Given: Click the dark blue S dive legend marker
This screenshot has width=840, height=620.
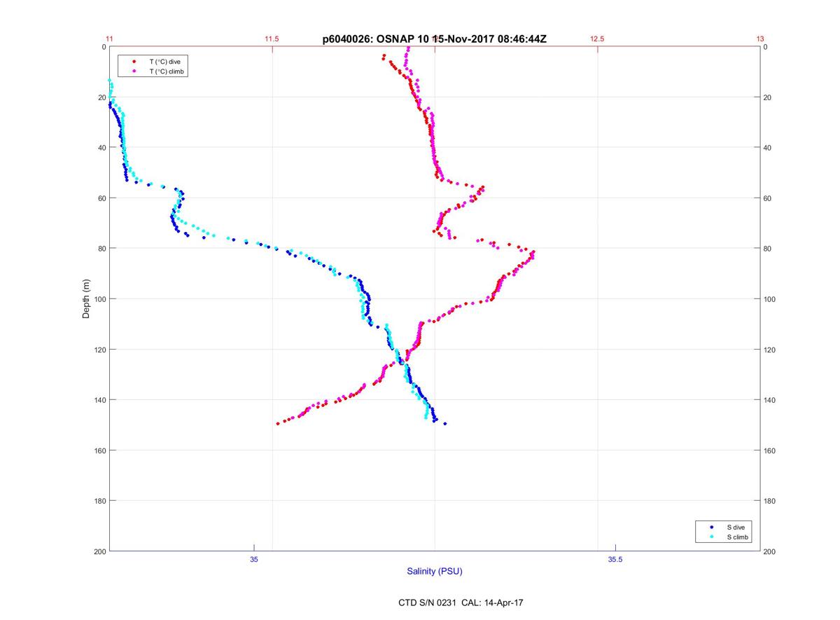Looking at the screenshot, I should point(711,527).
